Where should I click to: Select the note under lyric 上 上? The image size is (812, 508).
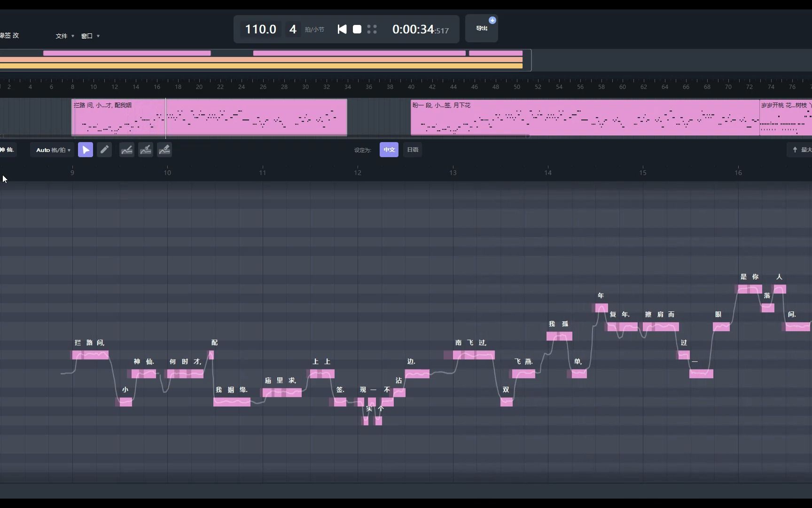[322, 373]
